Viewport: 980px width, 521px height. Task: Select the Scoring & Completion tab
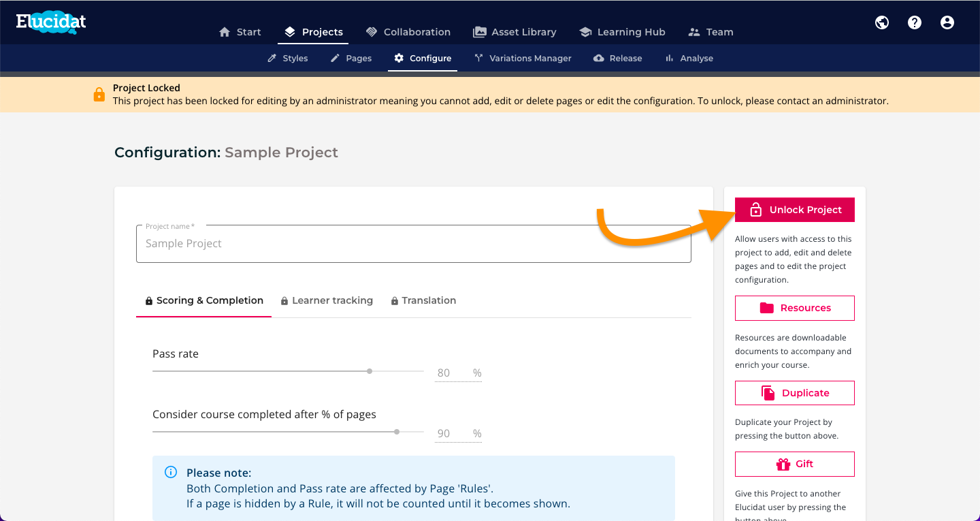click(x=204, y=300)
